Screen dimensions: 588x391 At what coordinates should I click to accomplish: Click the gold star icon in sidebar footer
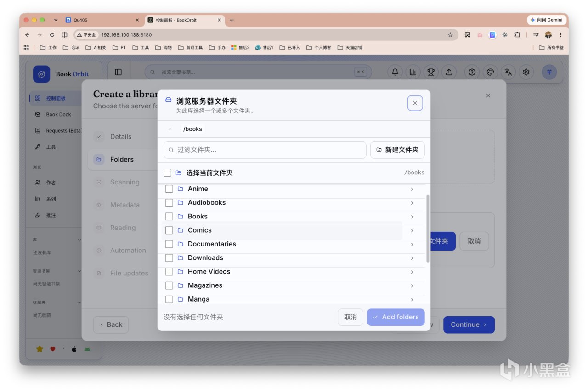[x=40, y=349]
